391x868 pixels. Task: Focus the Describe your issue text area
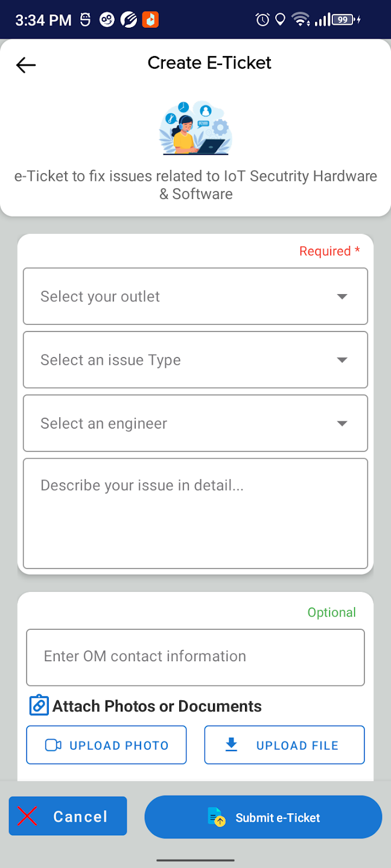[195, 514]
